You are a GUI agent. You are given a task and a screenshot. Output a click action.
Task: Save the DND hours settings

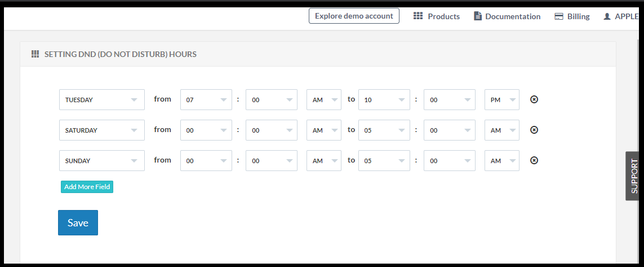pyautogui.click(x=78, y=222)
